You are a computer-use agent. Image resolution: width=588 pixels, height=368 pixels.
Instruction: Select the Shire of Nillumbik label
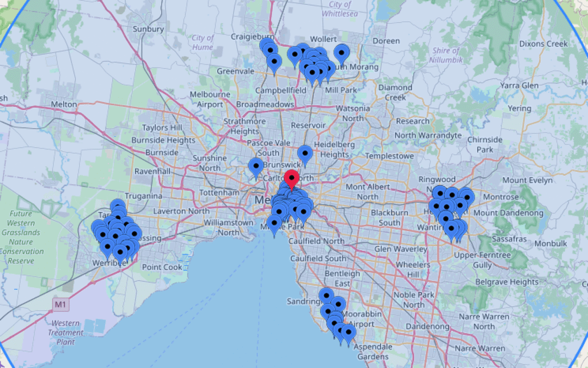tap(446, 55)
